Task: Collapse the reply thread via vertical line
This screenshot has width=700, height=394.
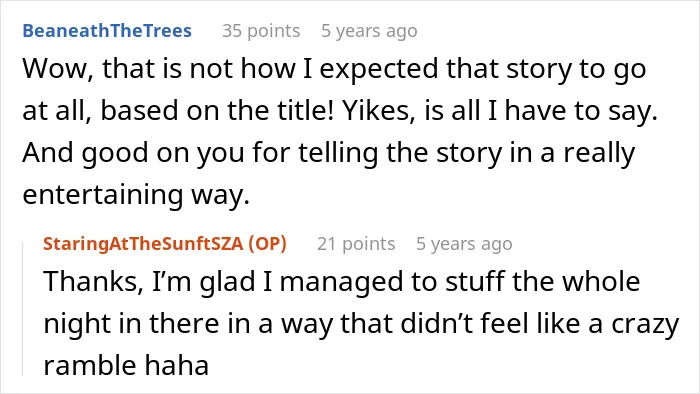Action: pyautogui.click(x=23, y=308)
